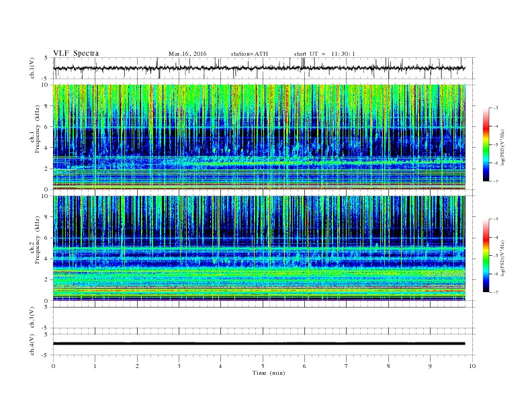Click the "10" kHz tick on ch.1 spectrogram
Viewport: 532px width, 411px height.
coord(45,85)
